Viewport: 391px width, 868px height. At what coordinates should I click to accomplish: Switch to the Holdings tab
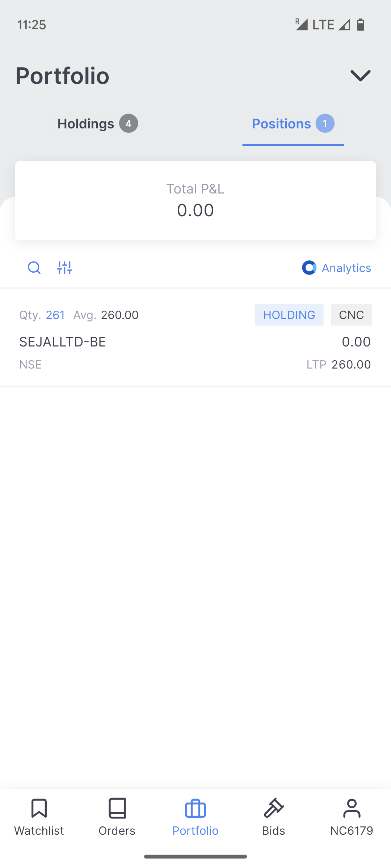(86, 124)
